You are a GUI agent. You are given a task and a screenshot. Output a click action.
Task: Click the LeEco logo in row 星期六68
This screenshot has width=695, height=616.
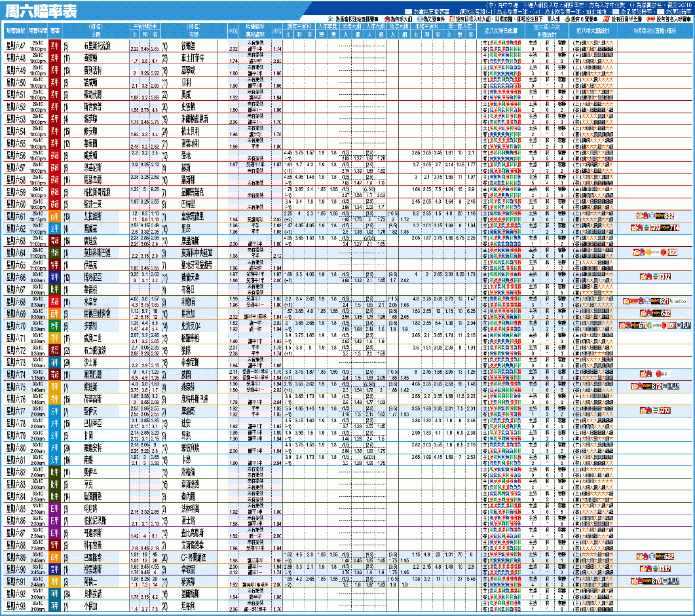pos(679,301)
